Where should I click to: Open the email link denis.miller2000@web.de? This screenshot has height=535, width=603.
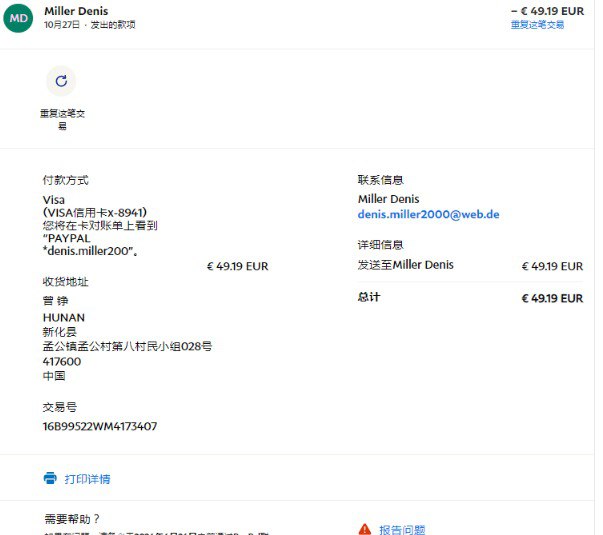coord(428,214)
